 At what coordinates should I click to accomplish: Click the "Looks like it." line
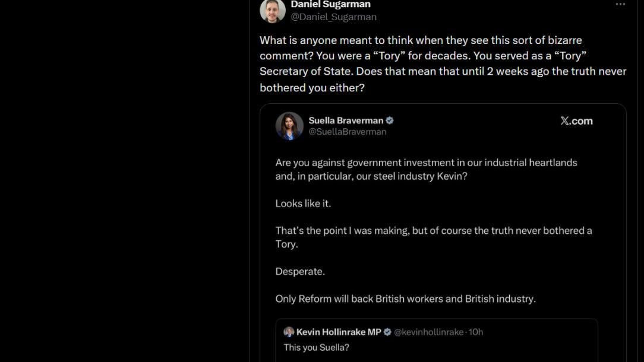coord(303,203)
